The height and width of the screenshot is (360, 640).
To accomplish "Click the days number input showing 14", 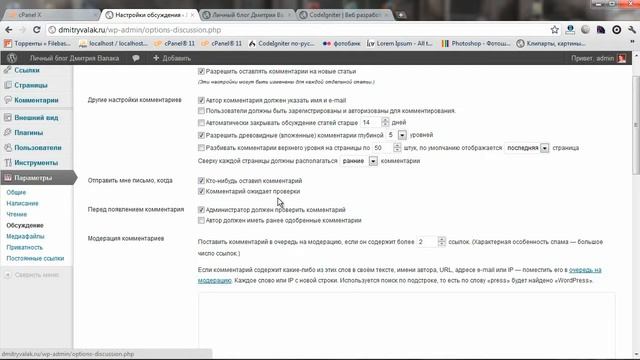I will 371,122.
